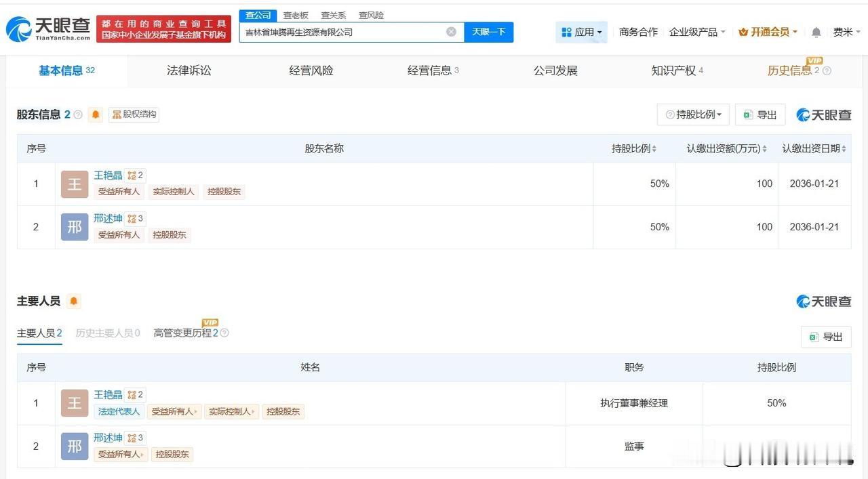Click 控股股东 tag in 王艳晶 shareholder row
868x479 pixels.
(x=224, y=192)
